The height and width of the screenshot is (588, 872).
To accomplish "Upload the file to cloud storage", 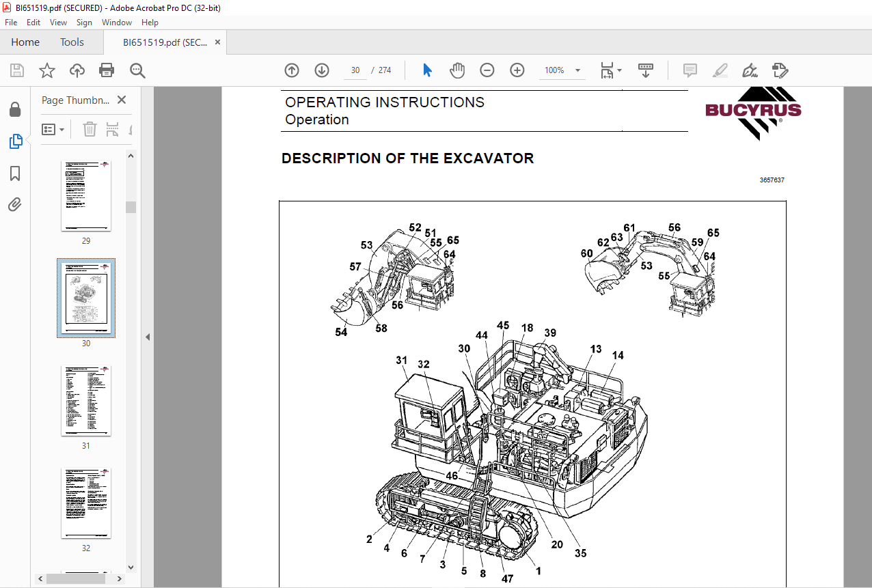I will click(x=77, y=70).
